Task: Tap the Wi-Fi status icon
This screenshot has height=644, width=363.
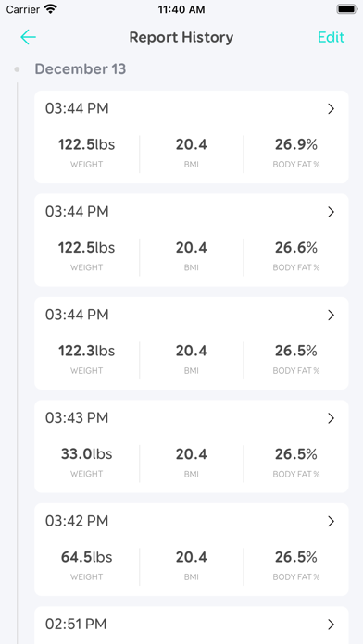Action: point(51,9)
